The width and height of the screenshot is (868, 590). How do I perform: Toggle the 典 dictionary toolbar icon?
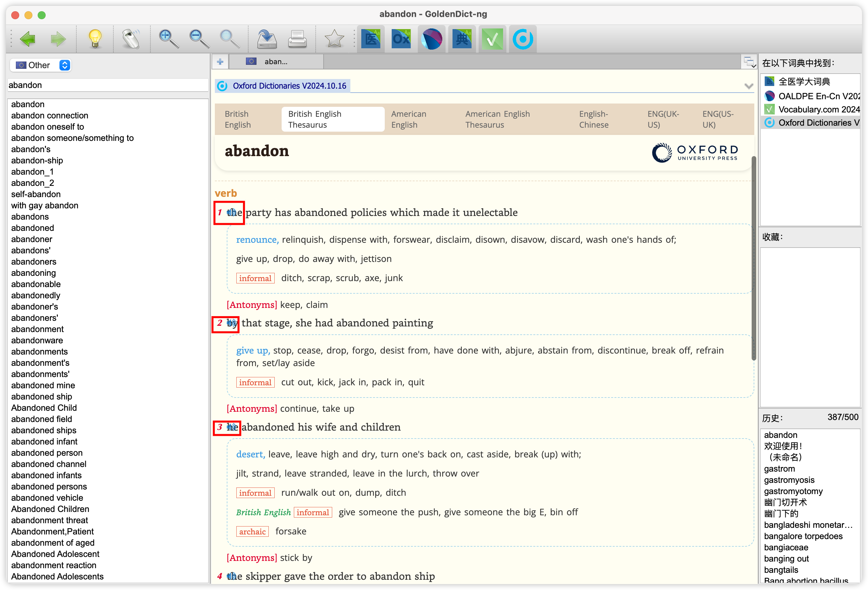pyautogui.click(x=462, y=39)
